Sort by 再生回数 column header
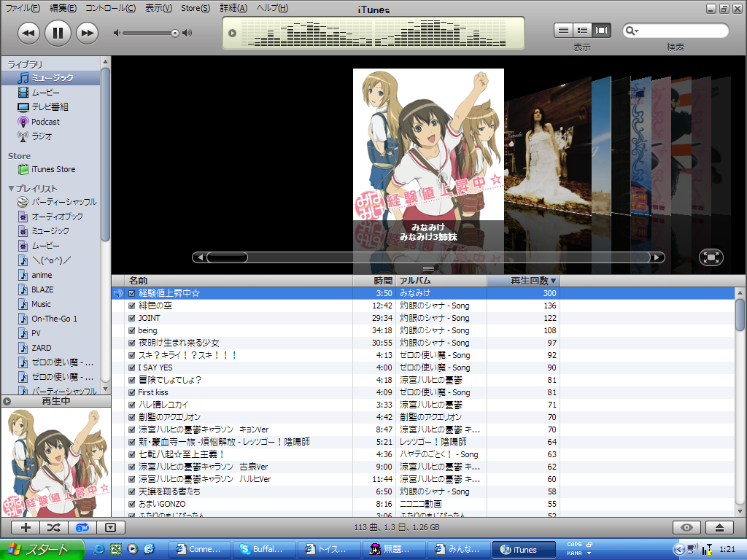The height and width of the screenshot is (560, 747). 523,281
